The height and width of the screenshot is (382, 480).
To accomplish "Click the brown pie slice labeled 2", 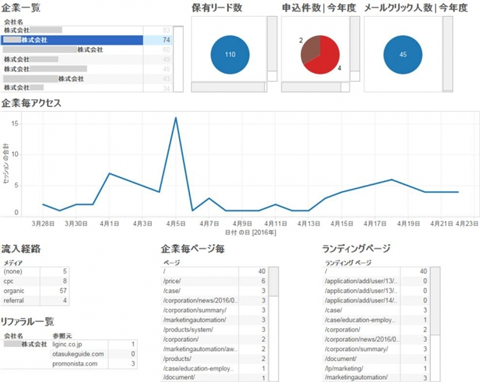I will pos(311,49).
